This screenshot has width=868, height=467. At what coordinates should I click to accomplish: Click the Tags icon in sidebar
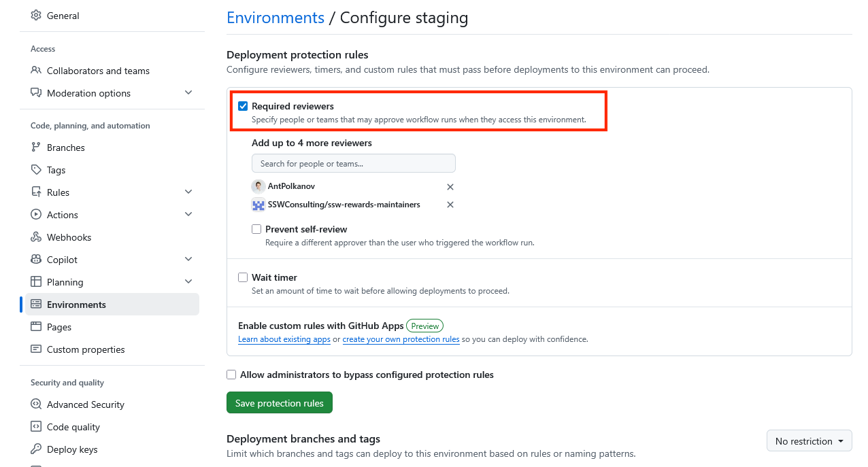click(x=36, y=170)
